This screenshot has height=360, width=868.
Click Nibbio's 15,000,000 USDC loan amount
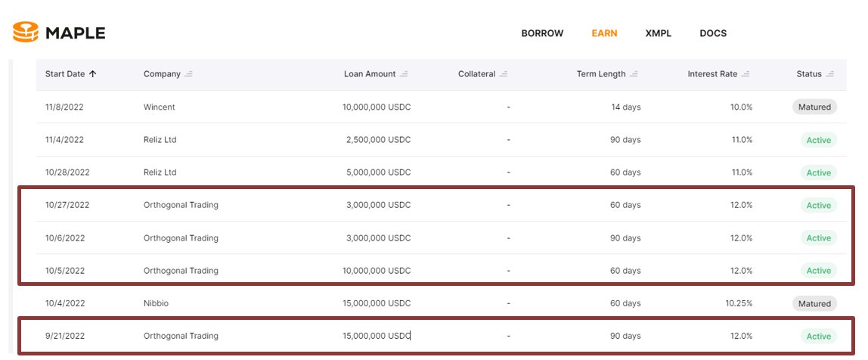click(x=377, y=303)
